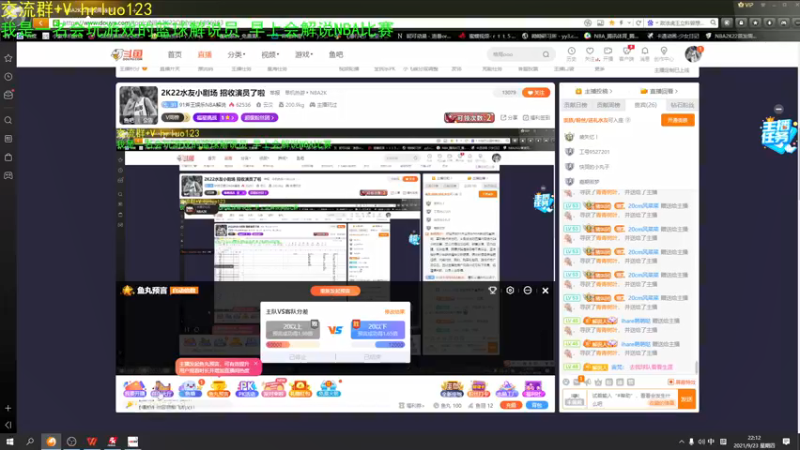Open the red 可投次数 banner
This screenshot has height=450, width=800.
[x=469, y=117]
